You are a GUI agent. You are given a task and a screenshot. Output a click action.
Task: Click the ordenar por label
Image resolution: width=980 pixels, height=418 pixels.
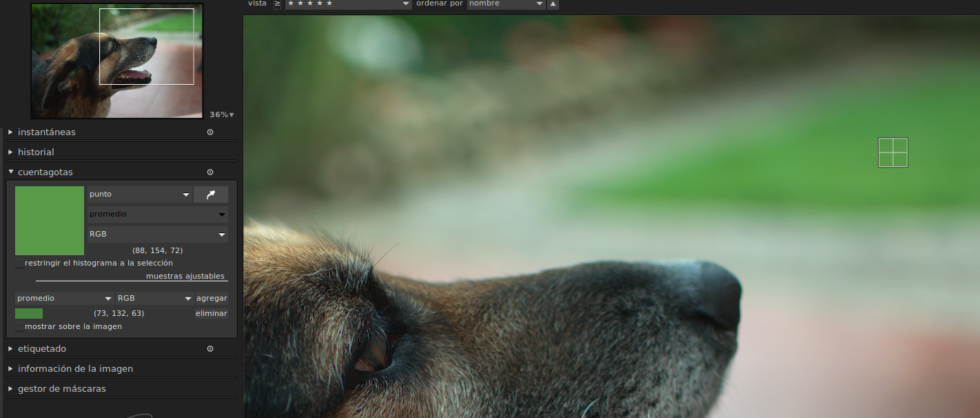[x=440, y=3]
